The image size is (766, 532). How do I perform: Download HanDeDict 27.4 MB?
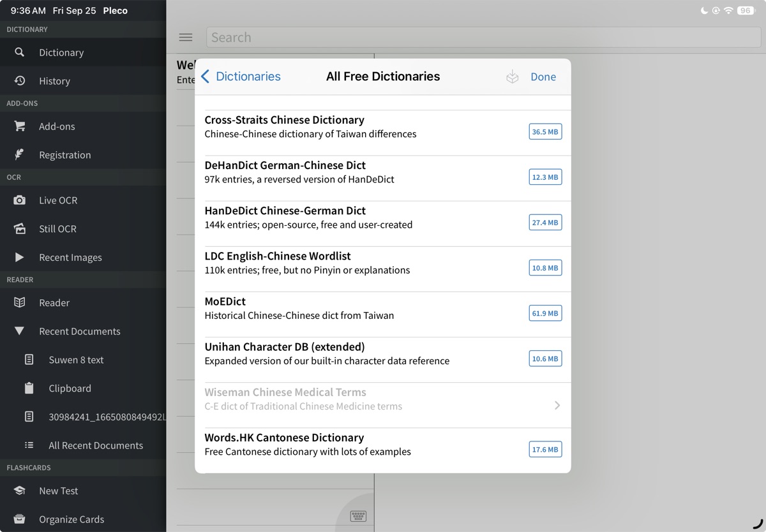point(546,223)
